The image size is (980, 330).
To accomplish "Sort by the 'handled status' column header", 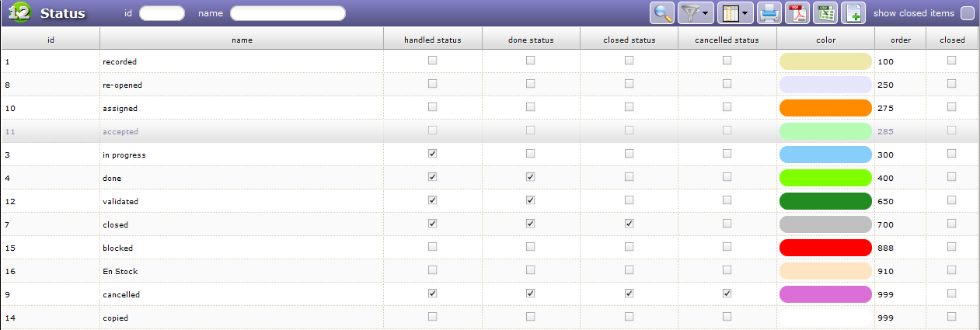I will [x=433, y=40].
